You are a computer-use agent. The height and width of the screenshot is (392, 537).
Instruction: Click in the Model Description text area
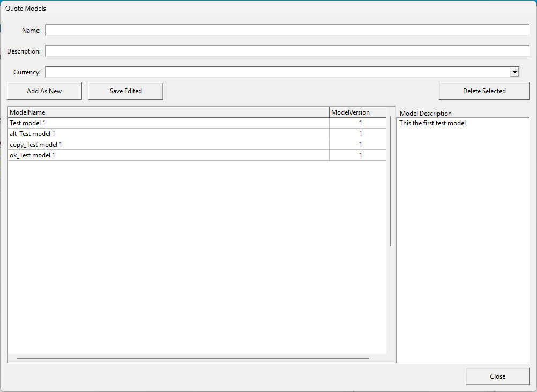tap(463, 241)
